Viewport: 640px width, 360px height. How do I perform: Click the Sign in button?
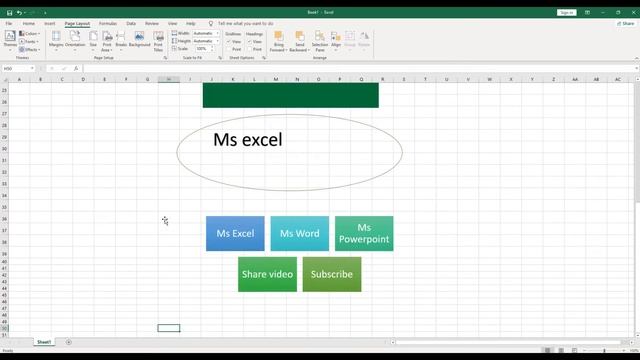567,13
